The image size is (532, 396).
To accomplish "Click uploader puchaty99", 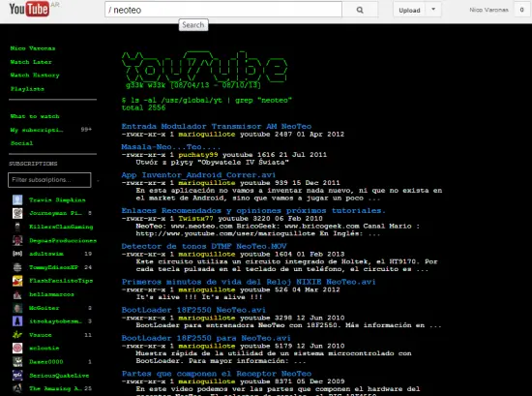I will 198,155.
